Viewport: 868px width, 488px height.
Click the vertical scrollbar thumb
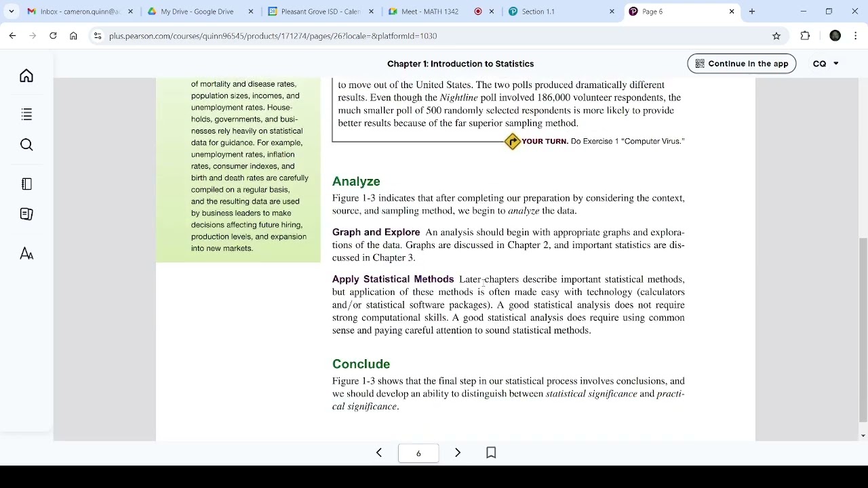click(863, 330)
